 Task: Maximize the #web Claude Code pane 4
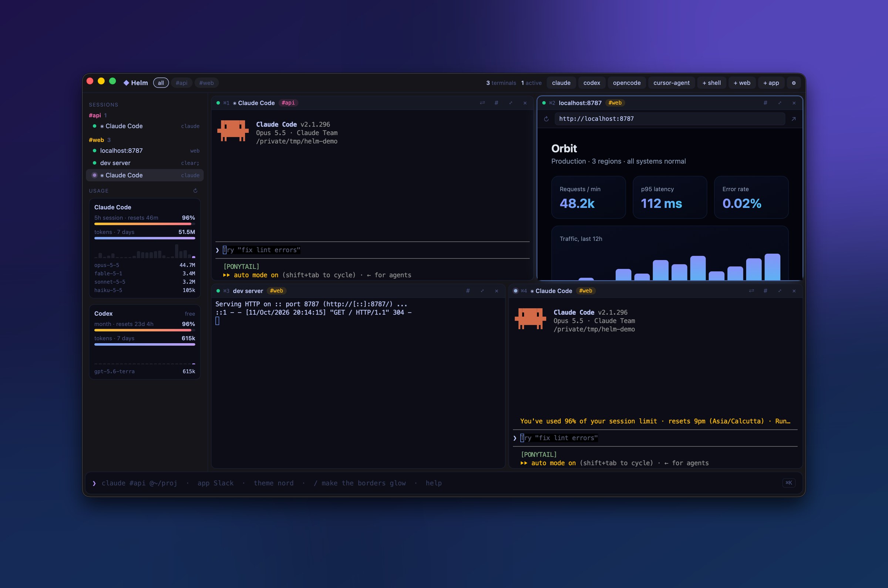point(780,291)
